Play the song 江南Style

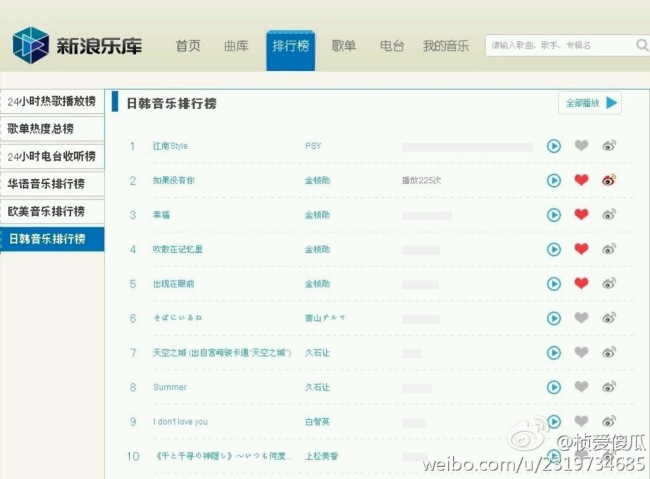[x=554, y=146]
